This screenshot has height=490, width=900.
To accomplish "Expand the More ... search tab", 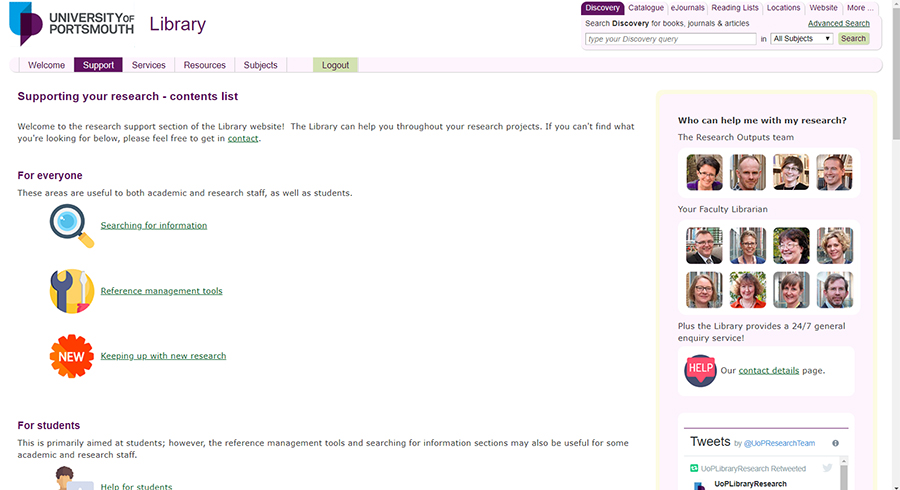I will click(x=860, y=8).
